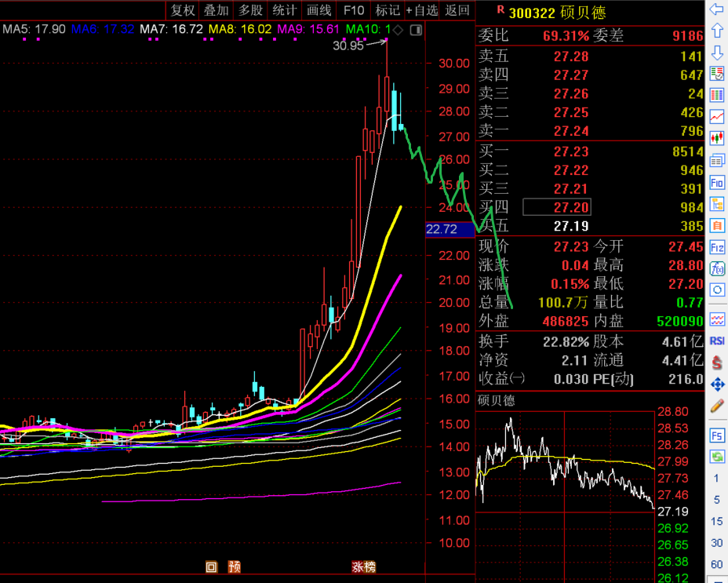
Task: Click the 卖一 price 27.24
Action: (570, 131)
